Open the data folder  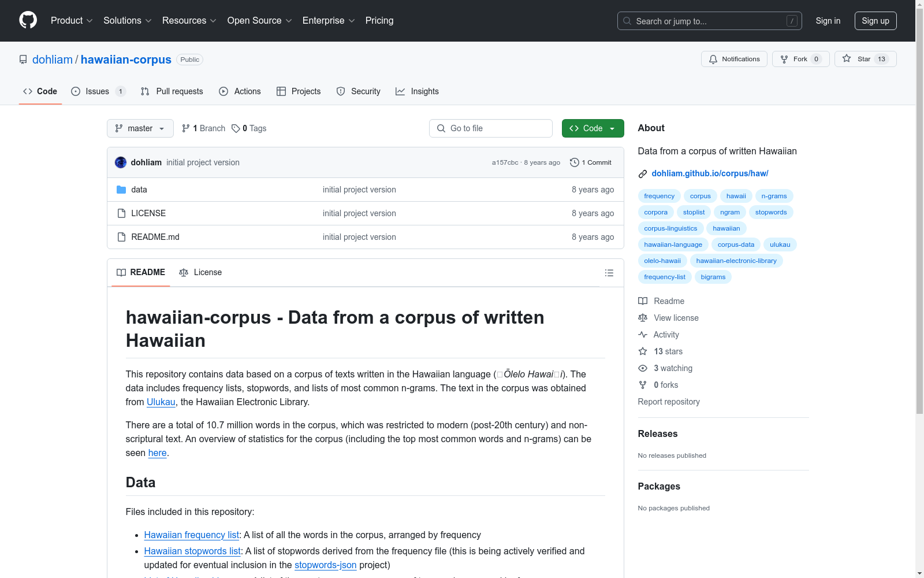point(139,190)
